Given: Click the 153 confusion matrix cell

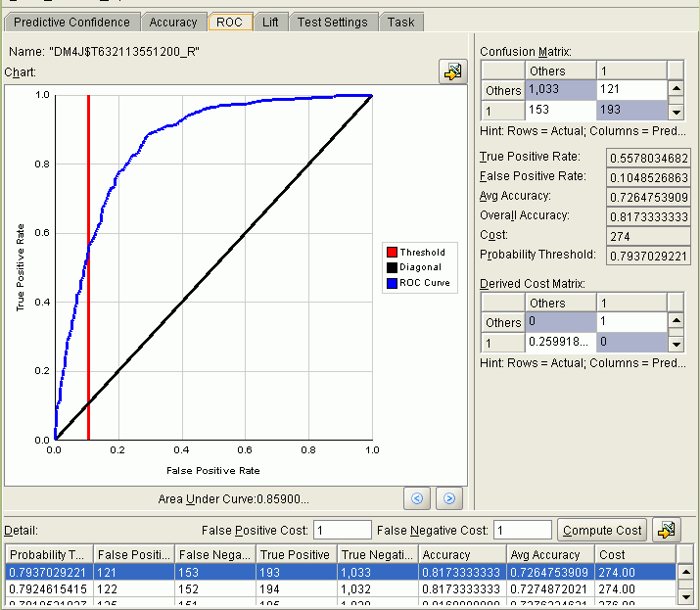Looking at the screenshot, I should [x=561, y=110].
